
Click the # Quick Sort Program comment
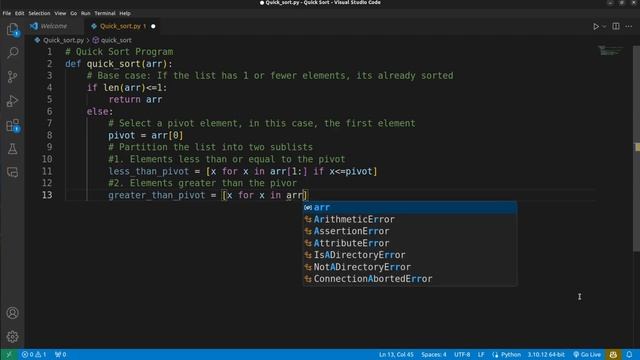point(119,52)
